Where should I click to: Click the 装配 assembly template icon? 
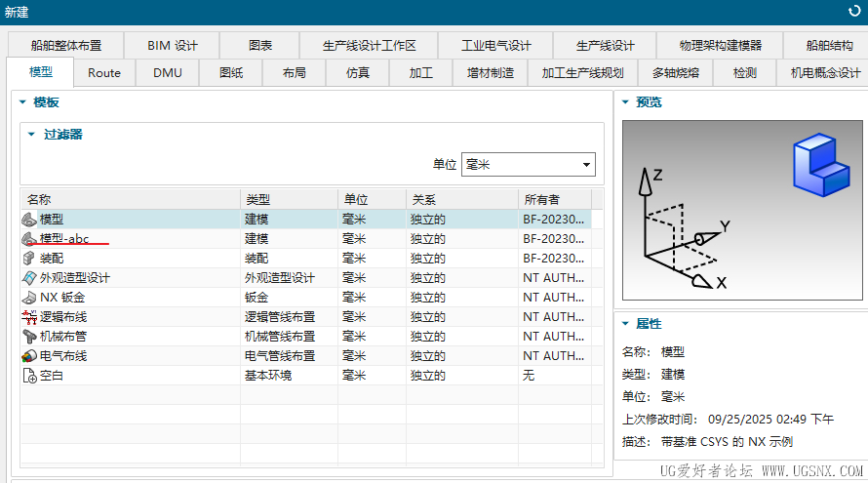(x=29, y=259)
